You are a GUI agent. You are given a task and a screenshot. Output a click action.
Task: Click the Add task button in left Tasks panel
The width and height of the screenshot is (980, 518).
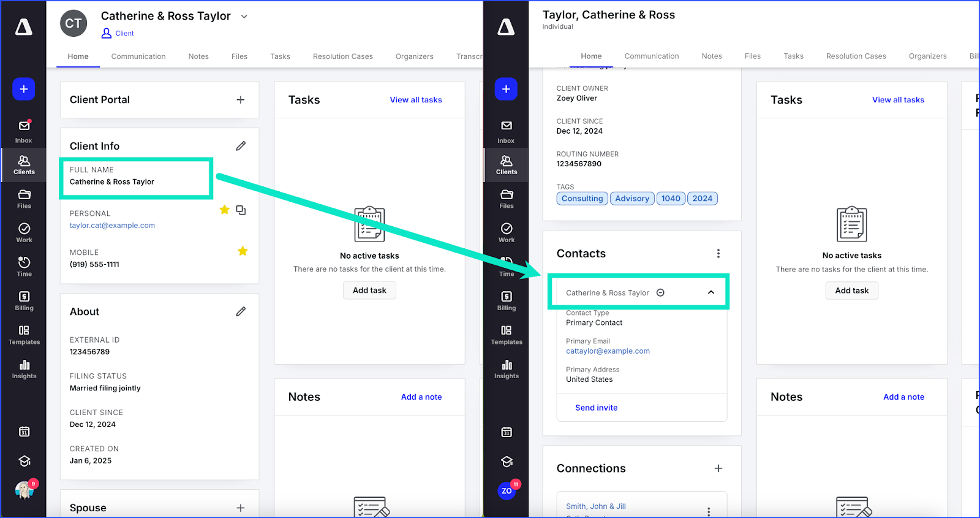point(369,291)
